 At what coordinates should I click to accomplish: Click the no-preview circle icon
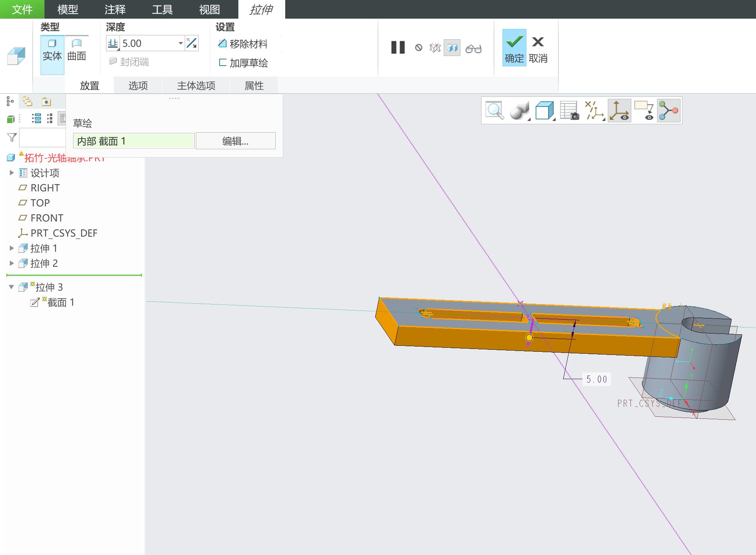click(x=419, y=48)
